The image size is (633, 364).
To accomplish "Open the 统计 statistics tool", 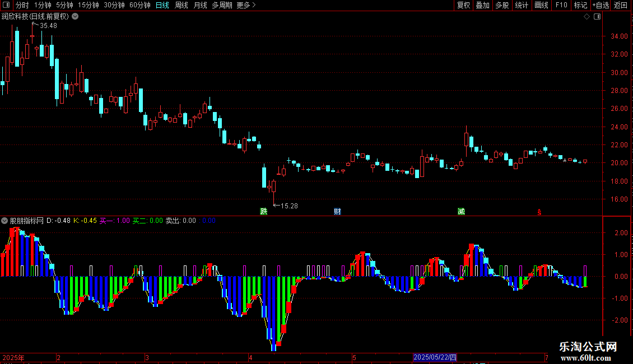I will [522, 5].
